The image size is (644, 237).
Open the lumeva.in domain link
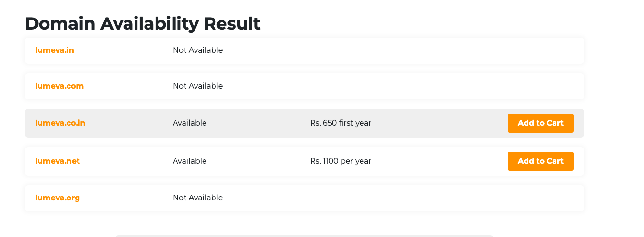coord(55,50)
